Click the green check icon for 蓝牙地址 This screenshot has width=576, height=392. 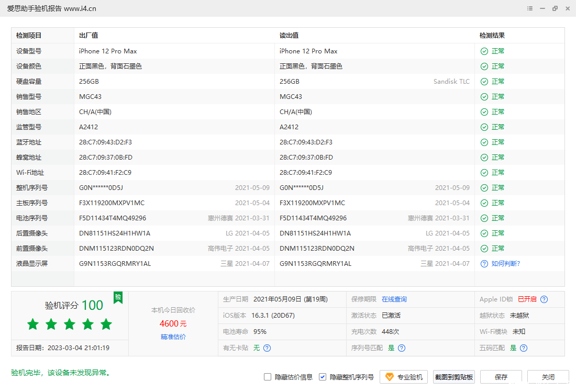tap(484, 142)
